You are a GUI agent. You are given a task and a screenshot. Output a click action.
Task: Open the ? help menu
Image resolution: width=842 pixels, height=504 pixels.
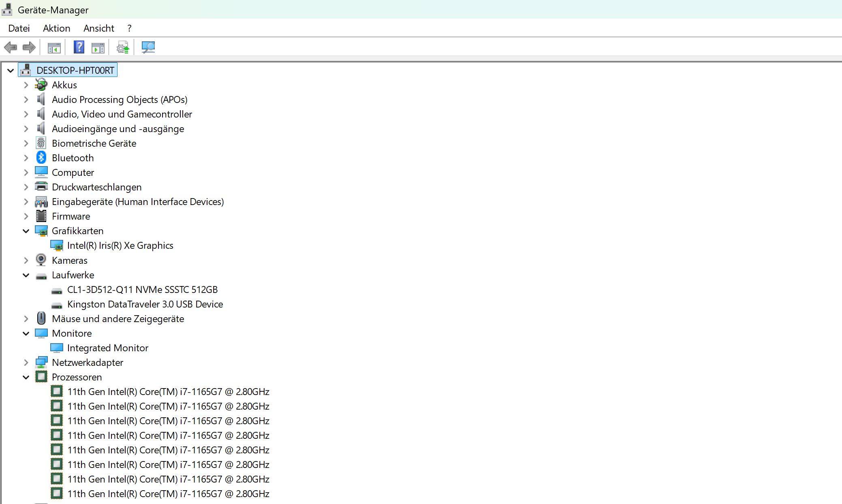(129, 28)
